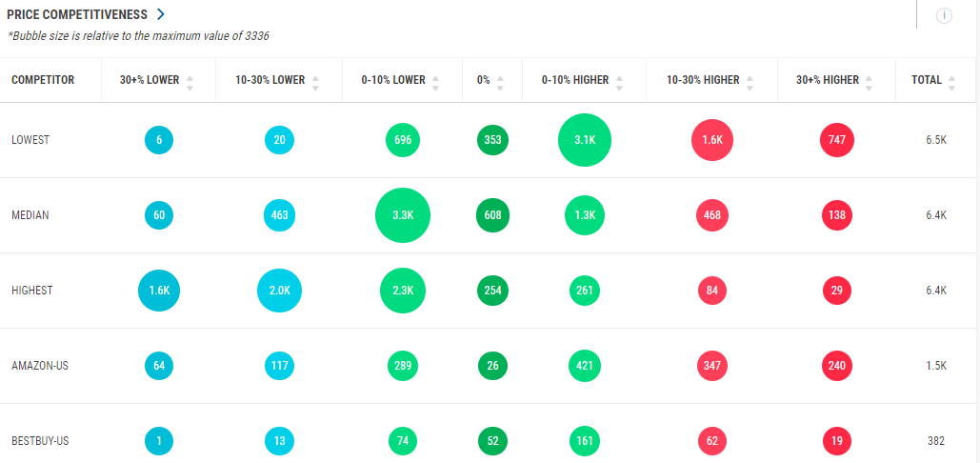Click the Price Competitiveness heading link
This screenshot has height=463, width=980.
point(78,14)
